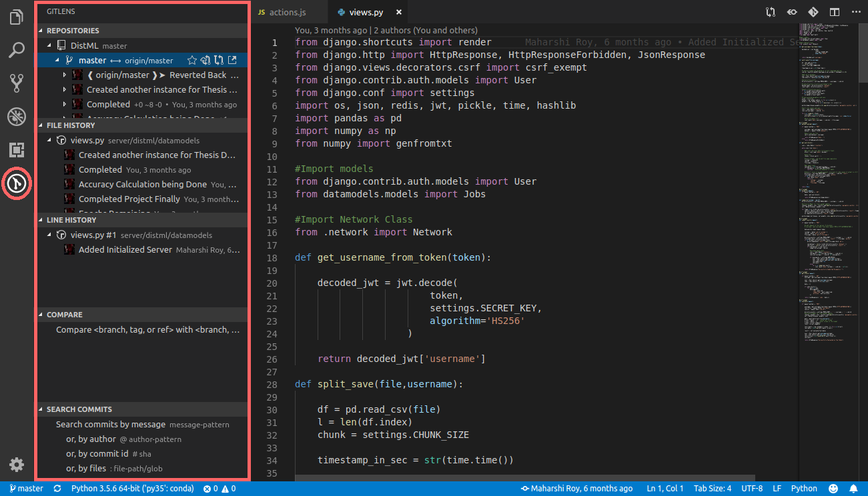Open the GitLens view in activity bar
This screenshot has width=868, height=496.
click(x=17, y=182)
